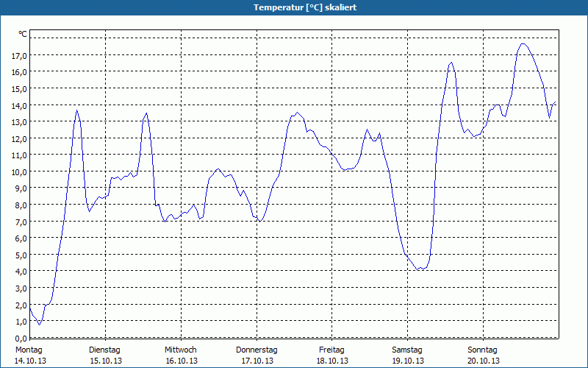Click the 14,0 axis value
The height and width of the screenshot is (368, 588).
[19, 105]
